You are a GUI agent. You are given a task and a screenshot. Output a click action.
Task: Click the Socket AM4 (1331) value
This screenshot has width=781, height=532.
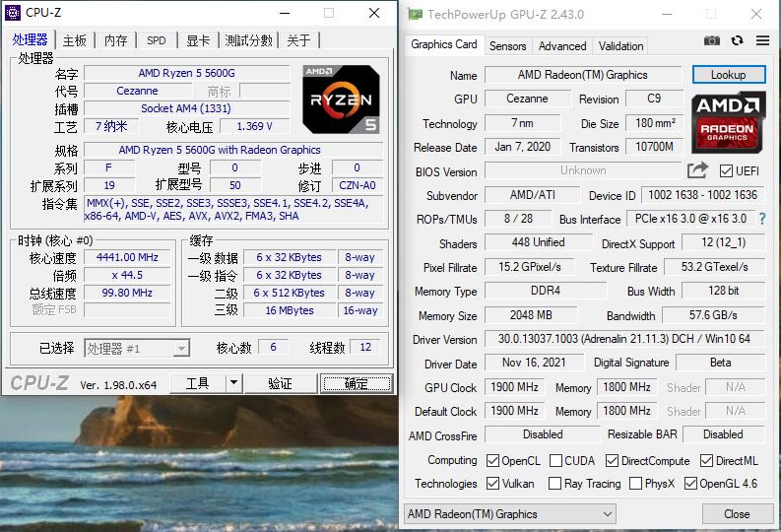[x=187, y=108]
